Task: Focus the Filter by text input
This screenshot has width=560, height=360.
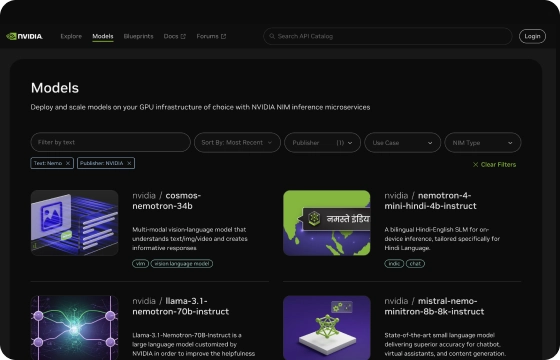Action: (110, 142)
